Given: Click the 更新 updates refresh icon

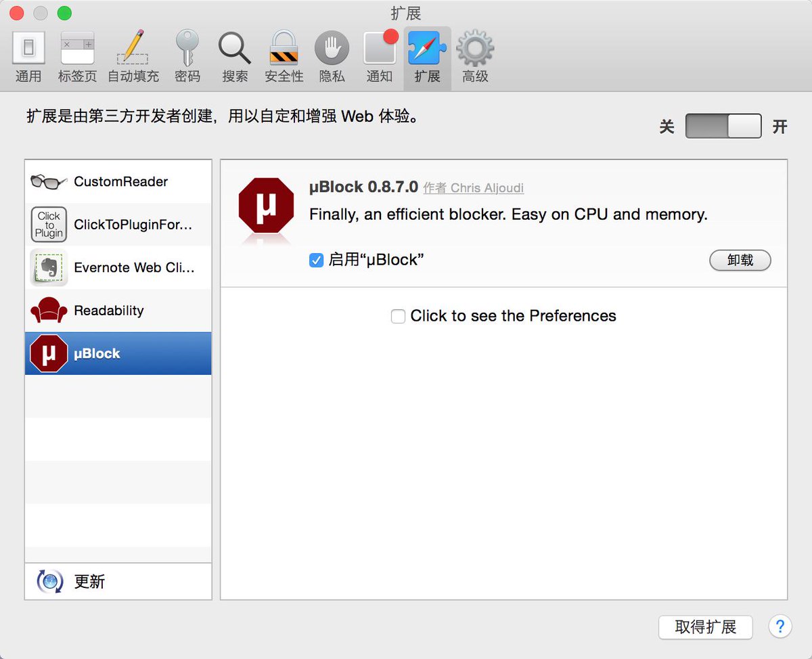Looking at the screenshot, I should point(49,581).
